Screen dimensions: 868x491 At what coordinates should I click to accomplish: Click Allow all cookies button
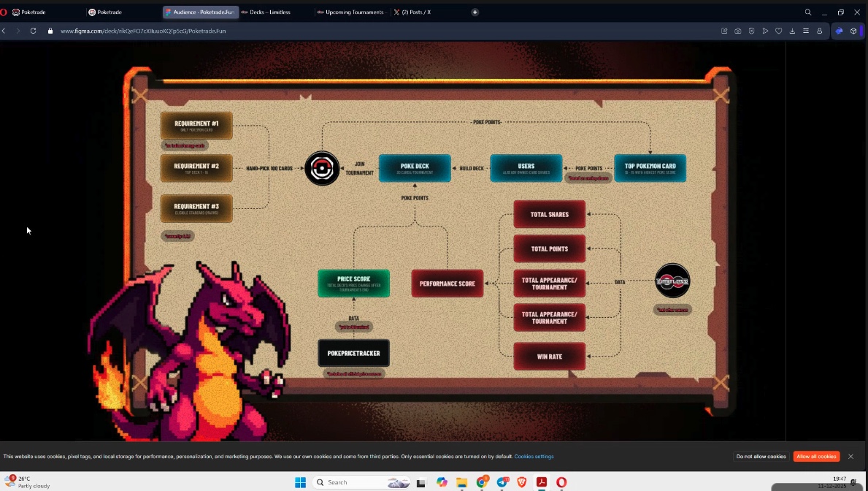pyautogui.click(x=816, y=457)
